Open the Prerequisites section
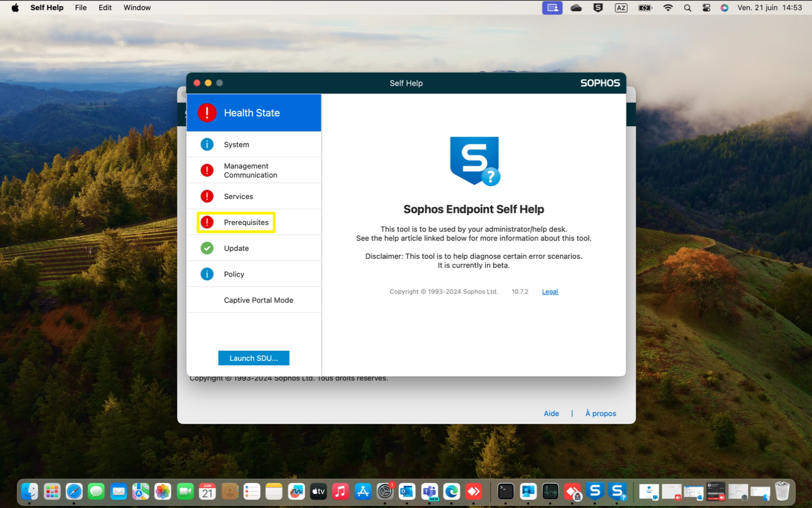This screenshot has width=812, height=508. click(x=254, y=222)
